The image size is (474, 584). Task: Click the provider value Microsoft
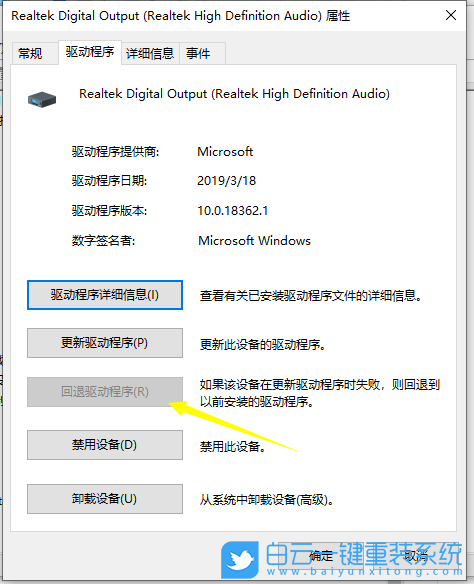pos(225,152)
